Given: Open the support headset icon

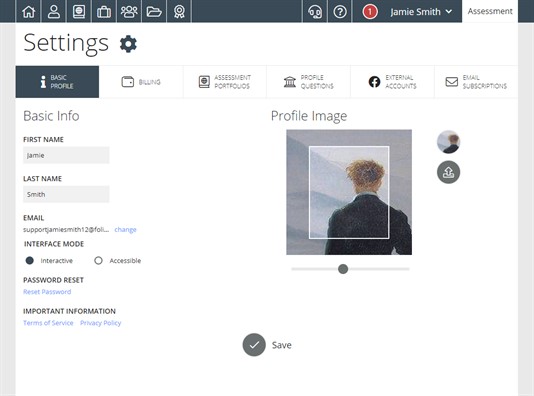Looking at the screenshot, I should pos(315,12).
